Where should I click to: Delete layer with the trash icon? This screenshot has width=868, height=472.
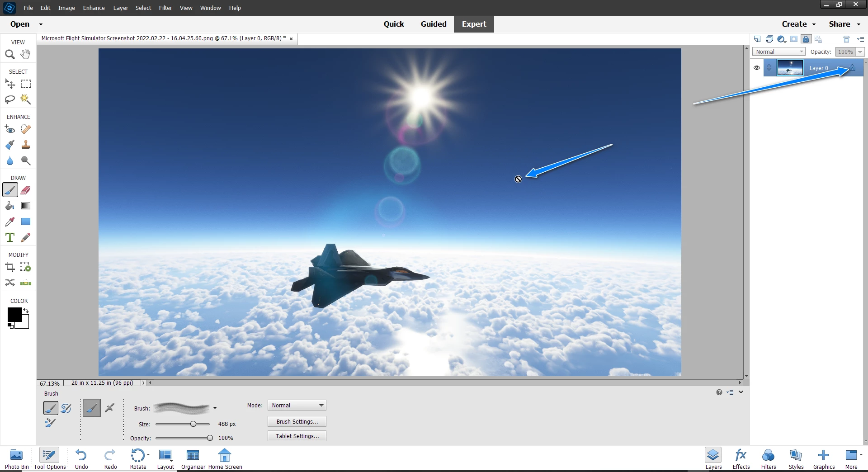pyautogui.click(x=847, y=39)
